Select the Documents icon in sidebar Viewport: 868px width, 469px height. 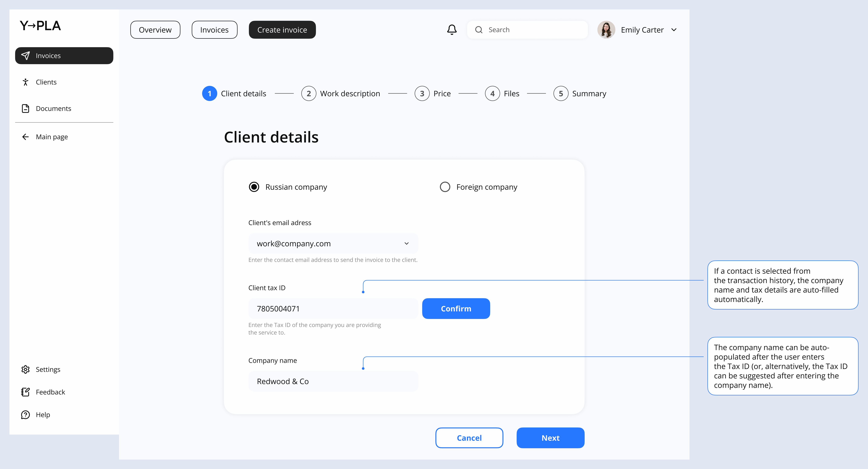[26, 108]
